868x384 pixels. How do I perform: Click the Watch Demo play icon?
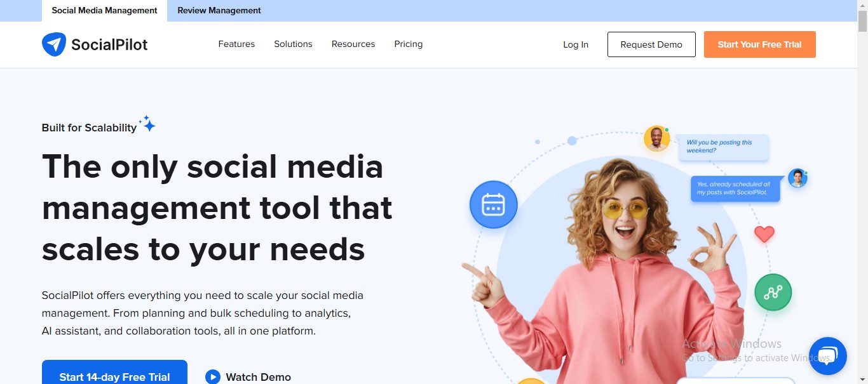coord(213,377)
